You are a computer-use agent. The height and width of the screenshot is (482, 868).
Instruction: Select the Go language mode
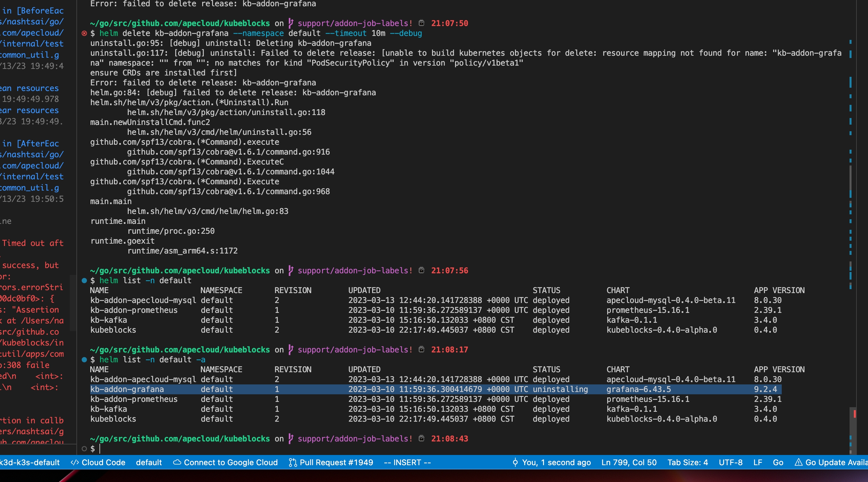[778, 463]
